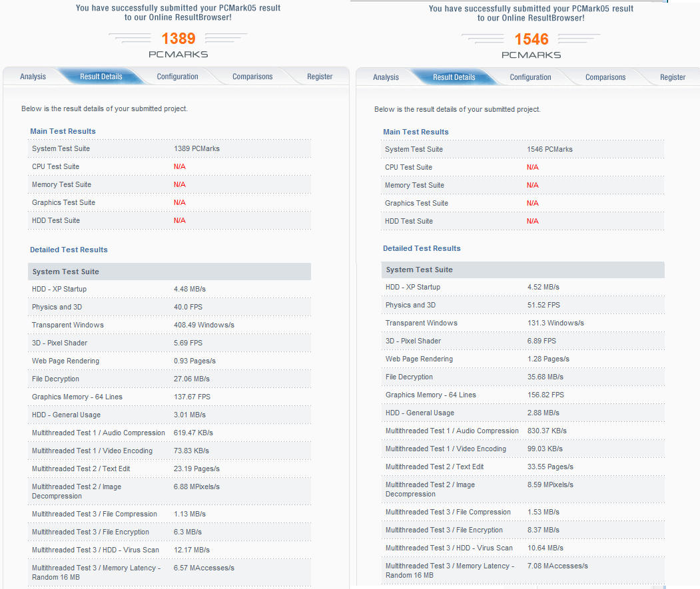Select the '830.37 KB/s' Audio Compression value
700x589 pixels.
pos(547,431)
